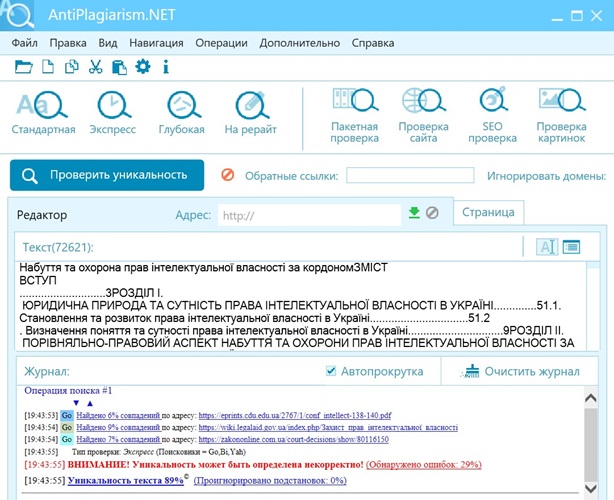614x500 pixels.
Task: Open the Справка menu
Action: pyautogui.click(x=373, y=43)
